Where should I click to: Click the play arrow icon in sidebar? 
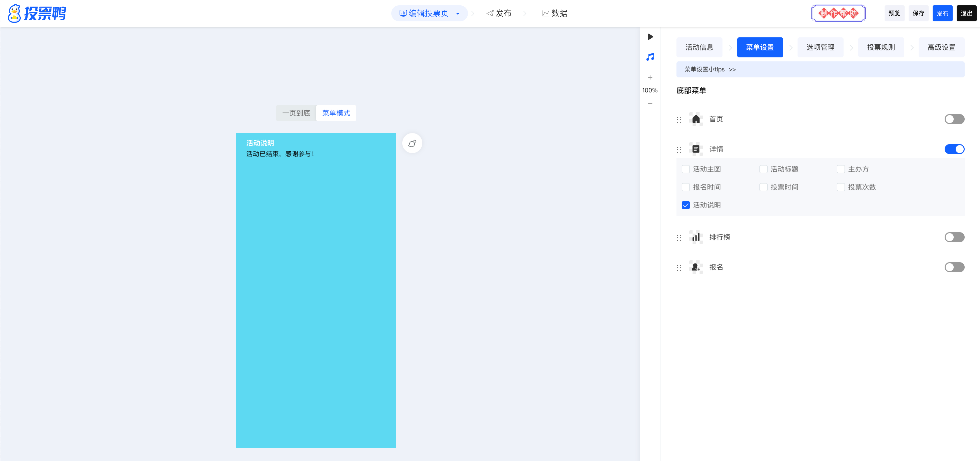coord(650,37)
